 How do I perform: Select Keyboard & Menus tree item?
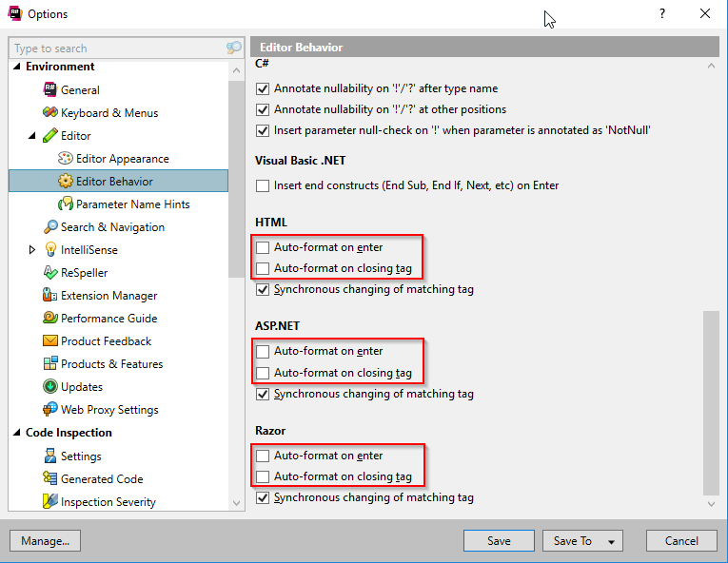pyautogui.click(x=109, y=113)
